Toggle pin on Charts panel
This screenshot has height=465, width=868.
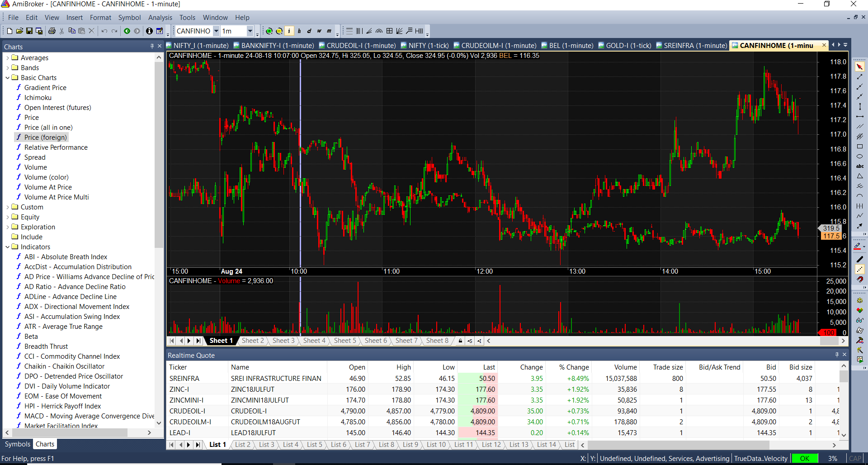click(152, 46)
